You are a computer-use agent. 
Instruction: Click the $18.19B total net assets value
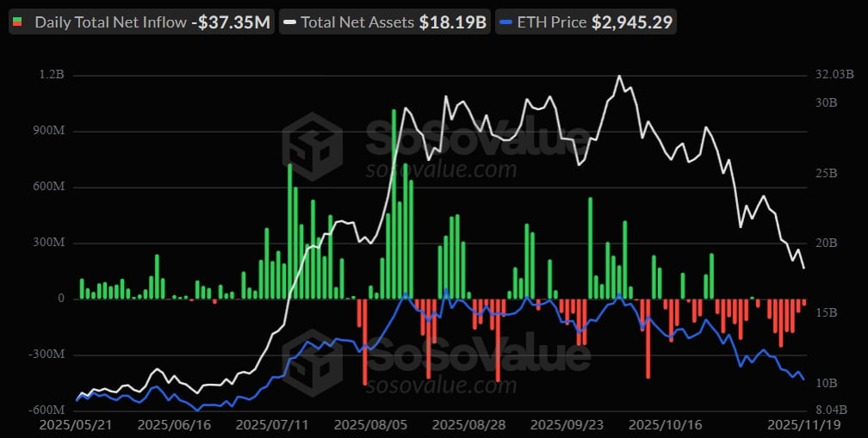click(453, 22)
